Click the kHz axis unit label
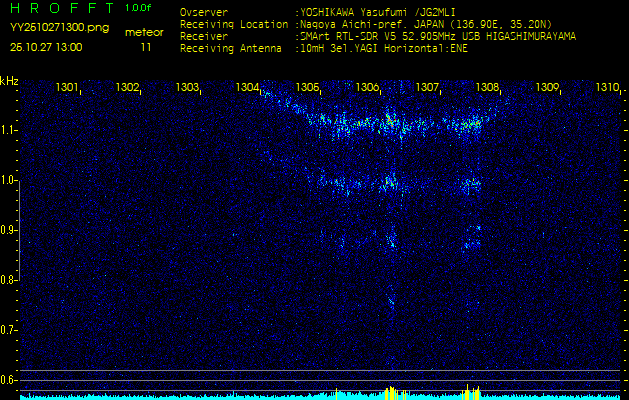The height and width of the screenshot is (400, 629). coord(10,81)
